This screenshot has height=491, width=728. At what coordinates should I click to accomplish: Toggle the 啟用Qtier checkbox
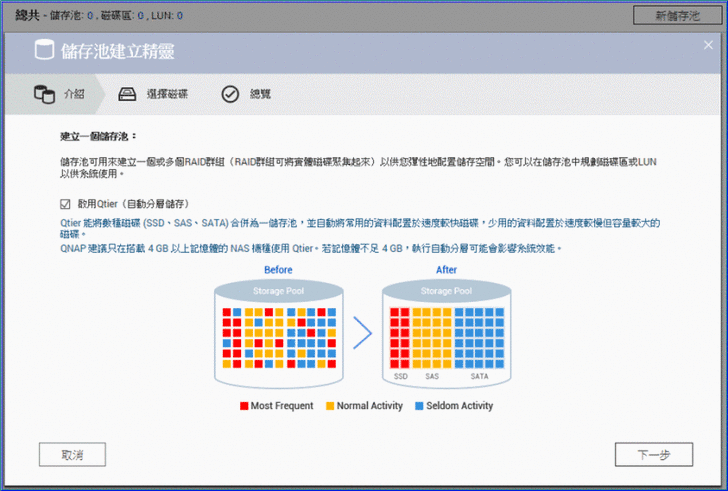pos(65,204)
